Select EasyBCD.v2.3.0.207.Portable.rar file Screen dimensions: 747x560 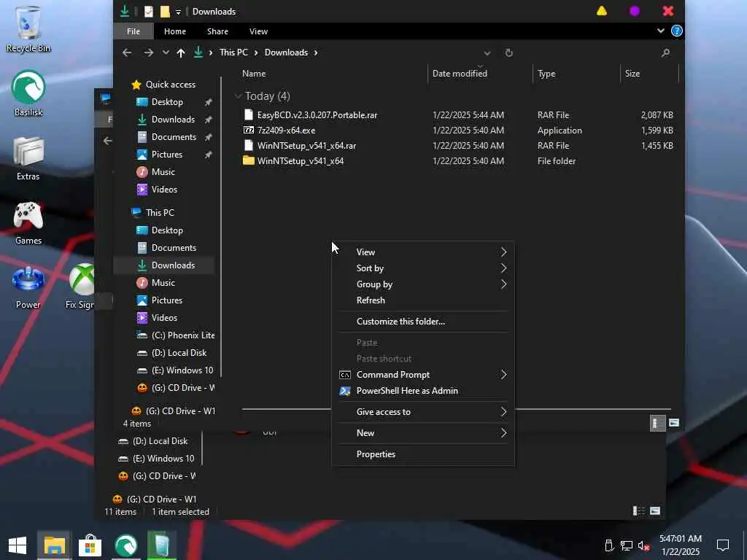click(x=317, y=114)
